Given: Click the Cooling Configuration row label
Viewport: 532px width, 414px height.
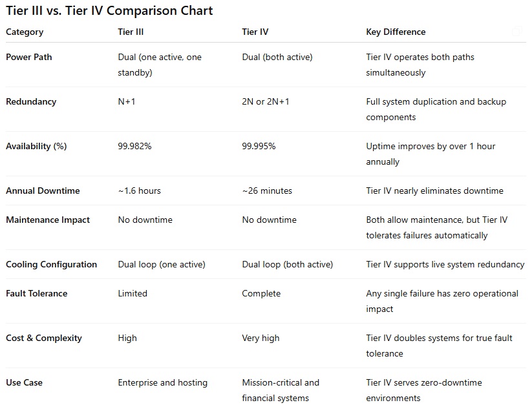Looking at the screenshot, I should 51,264.
